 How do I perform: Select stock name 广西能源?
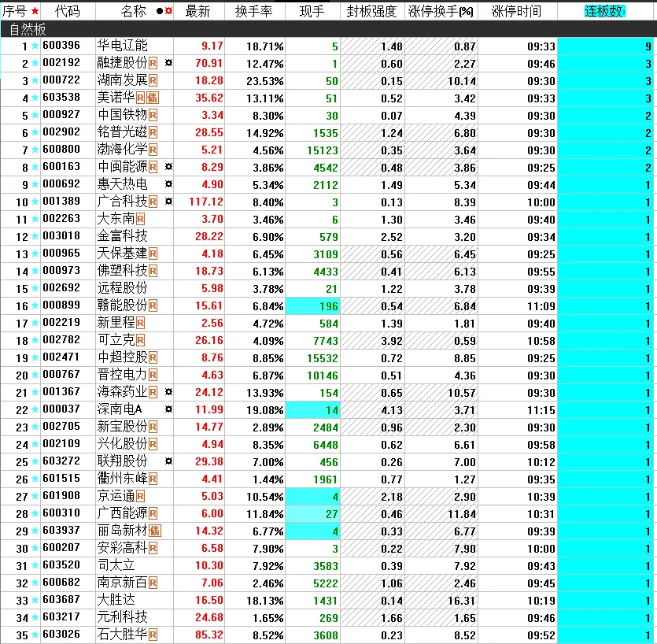pos(122,513)
